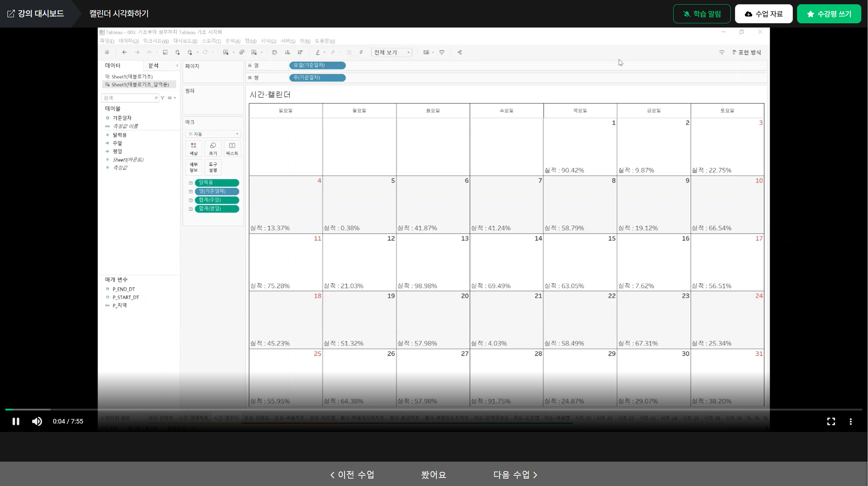
Task: Click the 텍스트 marks card button
Action: [x=232, y=149]
